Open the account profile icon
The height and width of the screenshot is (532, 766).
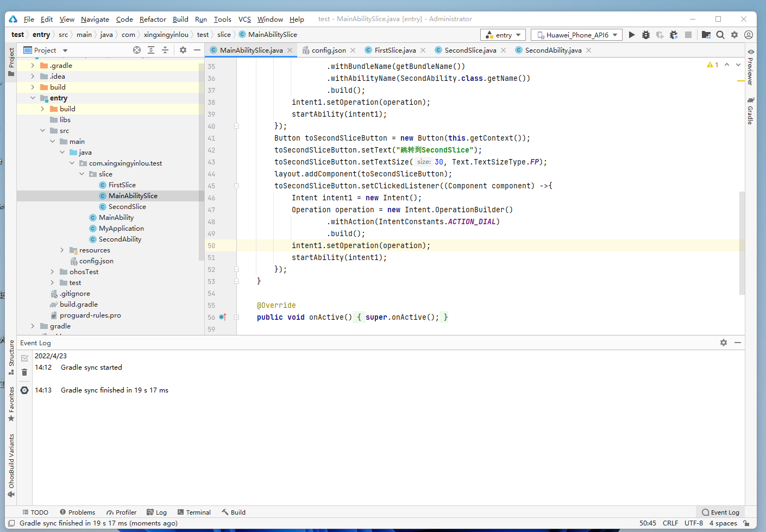click(749, 35)
